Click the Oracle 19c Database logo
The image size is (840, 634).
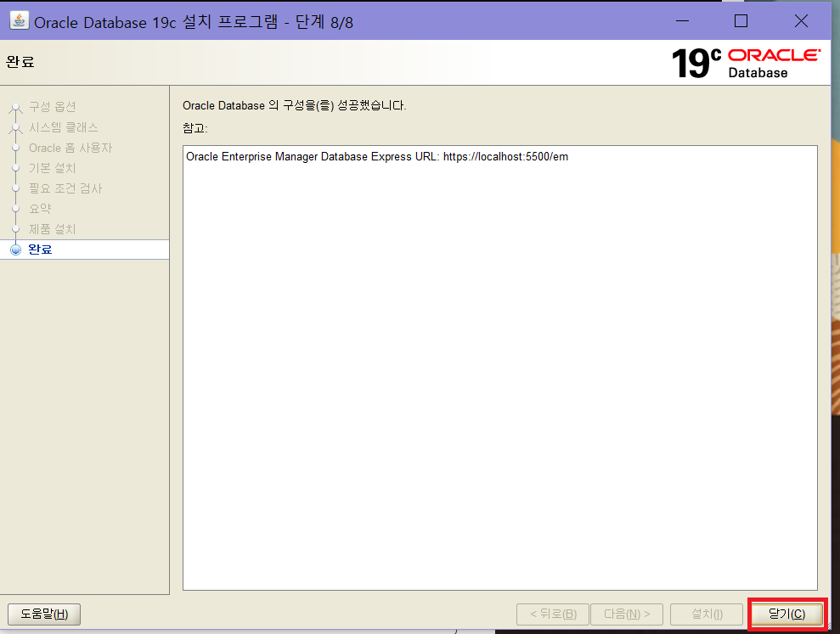click(x=746, y=63)
